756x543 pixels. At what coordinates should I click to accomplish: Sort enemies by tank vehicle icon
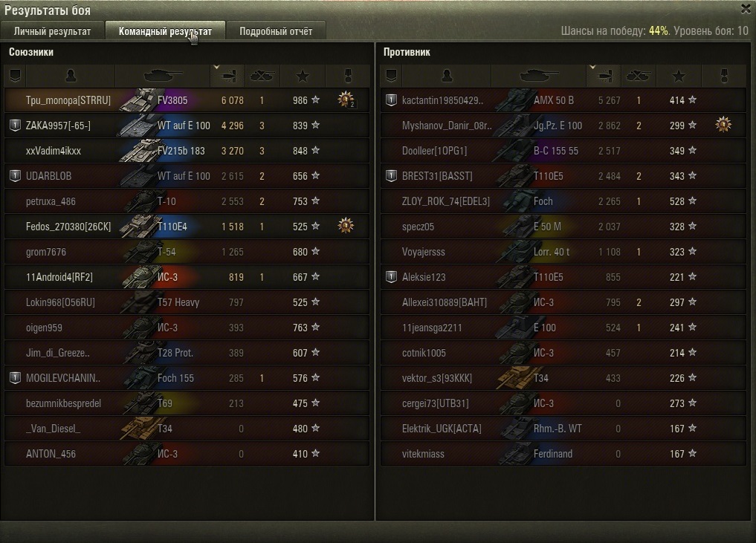539,76
